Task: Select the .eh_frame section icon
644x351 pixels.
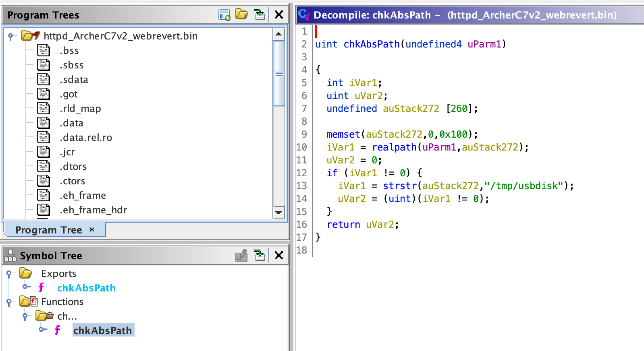Action: pos(44,195)
